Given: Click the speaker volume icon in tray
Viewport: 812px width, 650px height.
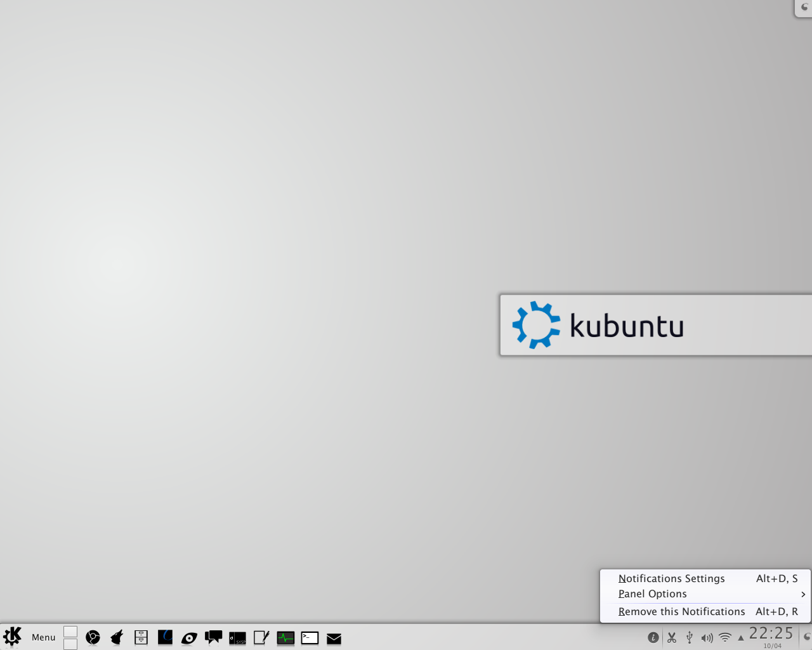Looking at the screenshot, I should pyautogui.click(x=707, y=638).
